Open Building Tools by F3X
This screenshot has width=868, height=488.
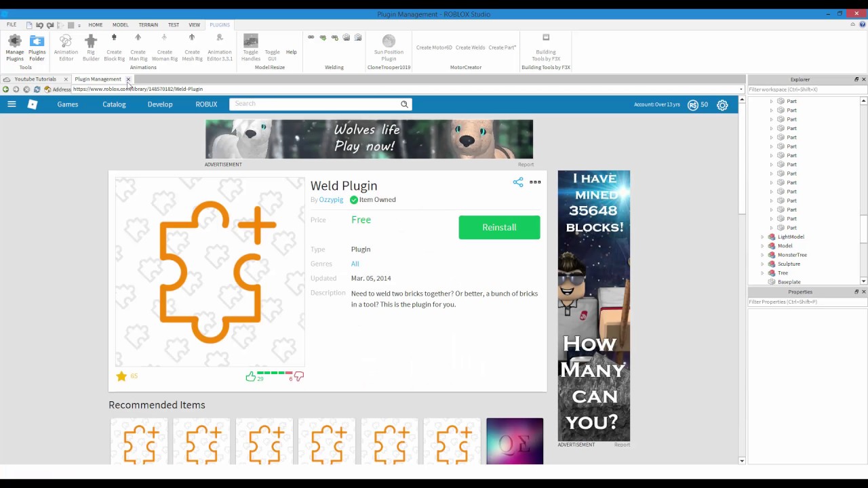pos(546,48)
